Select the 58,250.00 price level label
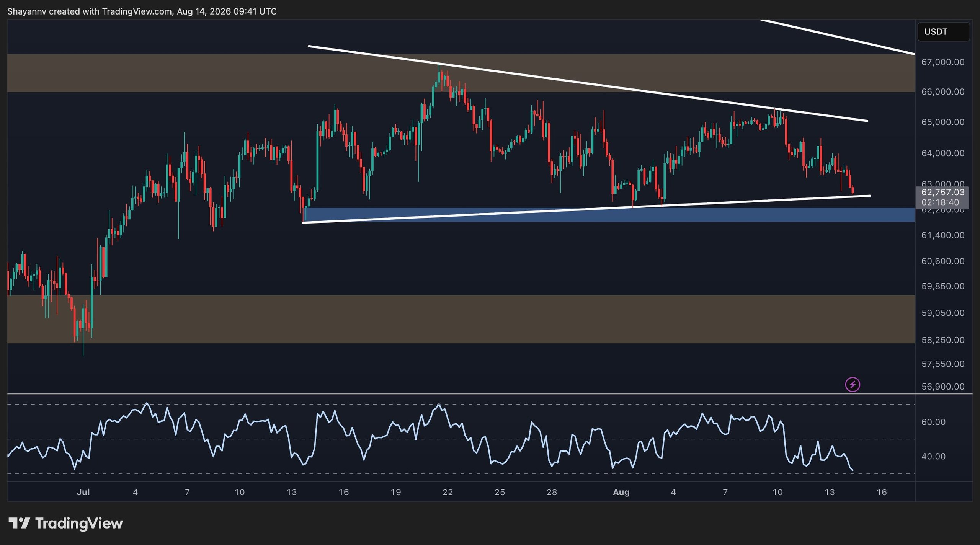 pyautogui.click(x=942, y=340)
